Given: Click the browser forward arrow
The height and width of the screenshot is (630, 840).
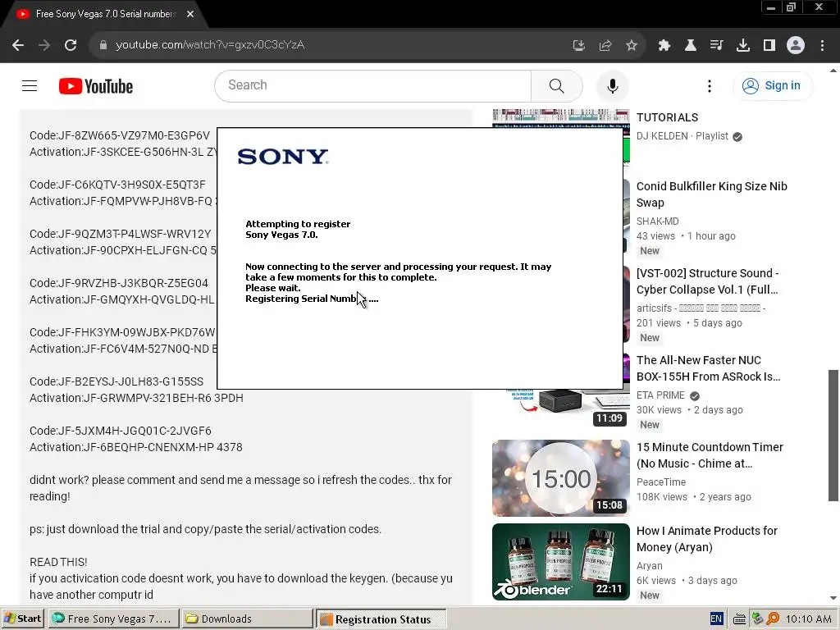Looking at the screenshot, I should [x=44, y=45].
